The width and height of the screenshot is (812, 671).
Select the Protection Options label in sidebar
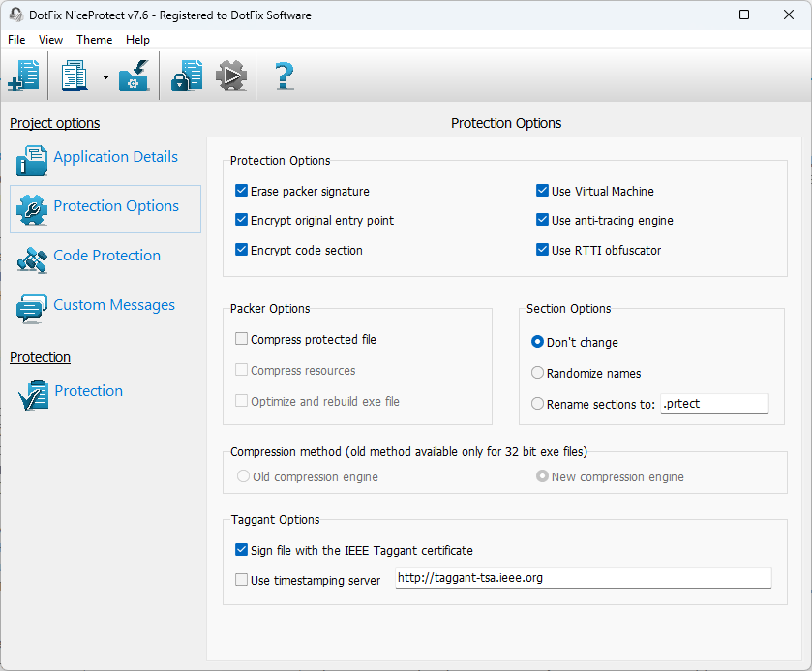click(116, 205)
